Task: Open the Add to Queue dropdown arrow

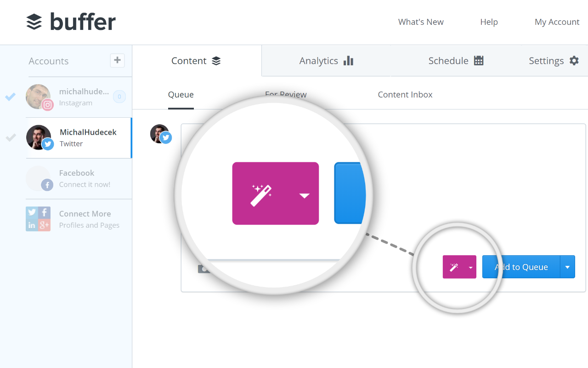Action: point(567,267)
